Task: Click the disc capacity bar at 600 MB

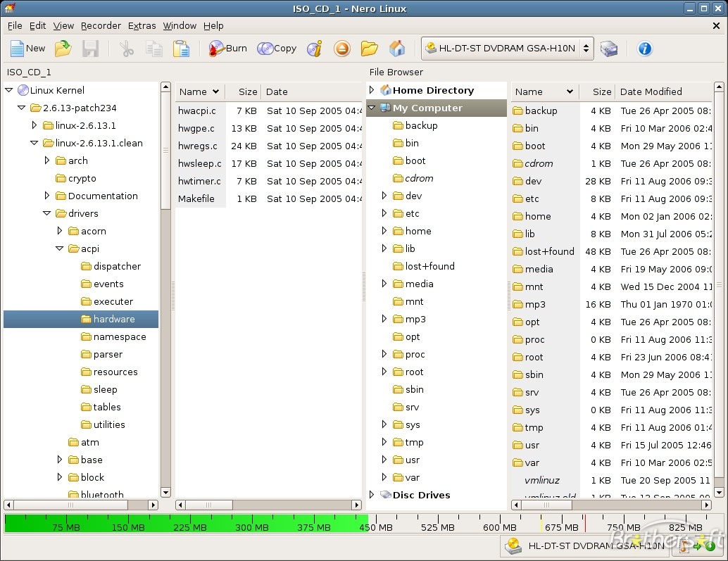Action: pyautogui.click(x=500, y=524)
